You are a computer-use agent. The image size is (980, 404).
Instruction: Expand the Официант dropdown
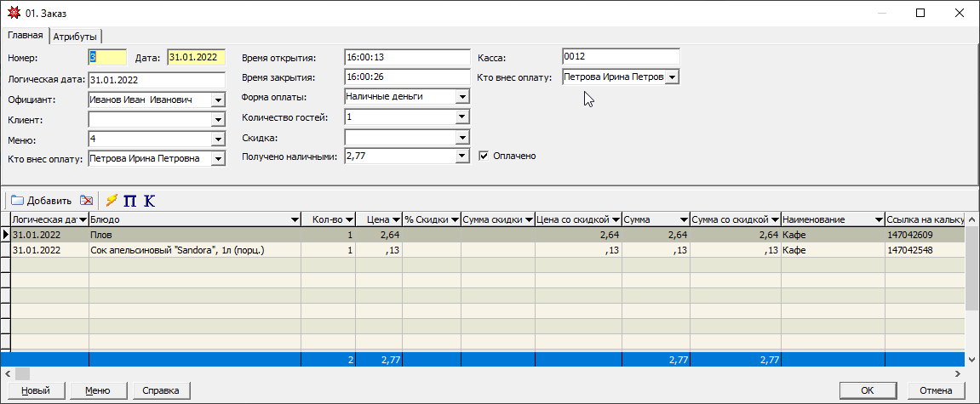pos(217,100)
